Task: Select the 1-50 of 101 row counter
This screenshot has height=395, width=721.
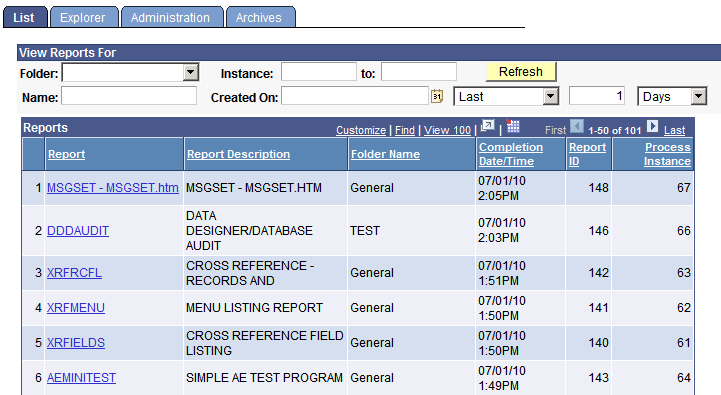Action: [x=615, y=131]
